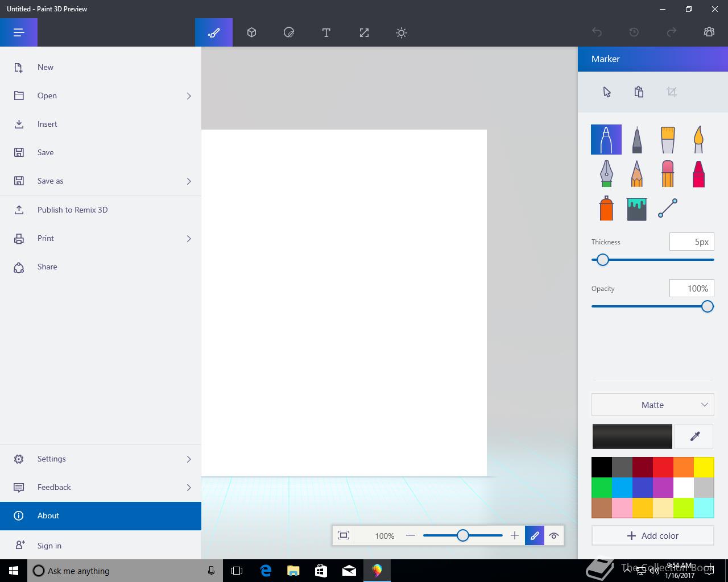This screenshot has height=582, width=728.
Task: Open the Windows Start button
Action: coord(14,571)
